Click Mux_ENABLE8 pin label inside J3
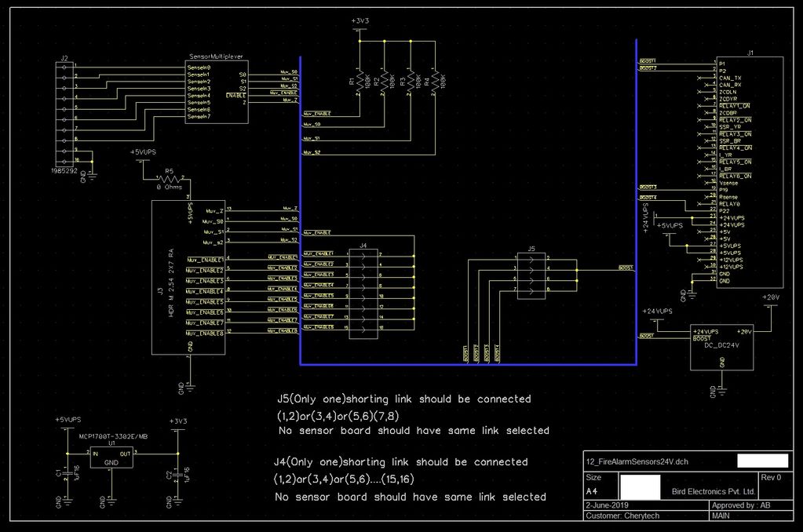The width and height of the screenshot is (803, 532). pyautogui.click(x=205, y=333)
